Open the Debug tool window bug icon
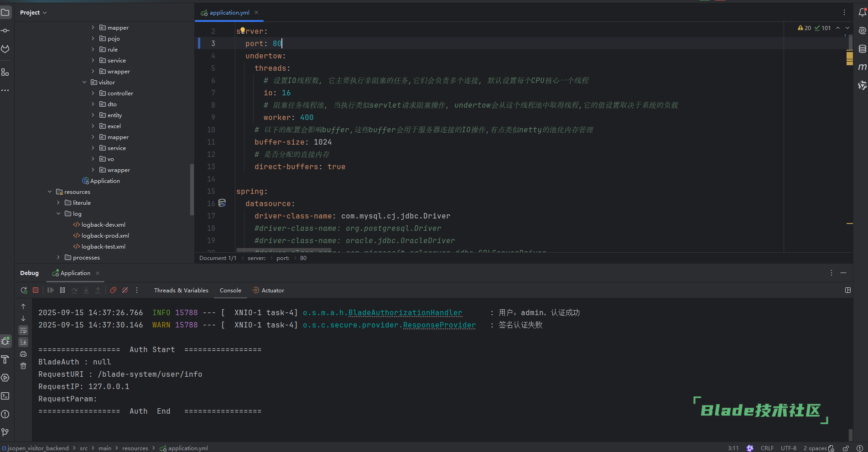Image resolution: width=868 pixels, height=452 pixels. [x=5, y=341]
